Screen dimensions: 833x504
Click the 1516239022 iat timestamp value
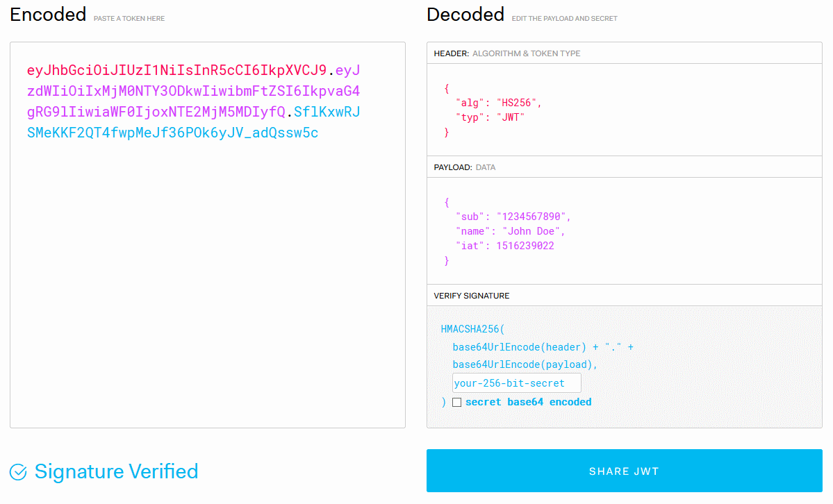point(525,246)
